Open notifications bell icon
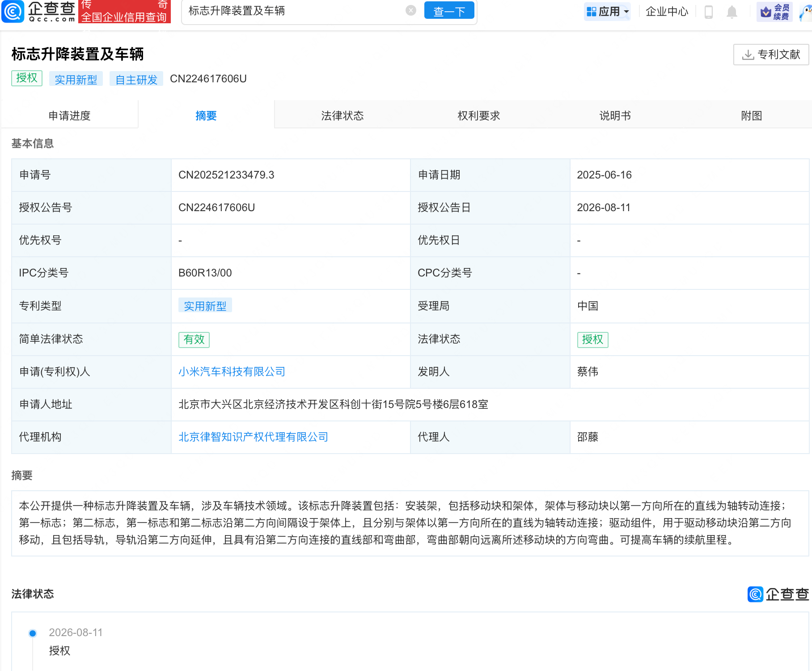The image size is (812, 671). tap(732, 12)
